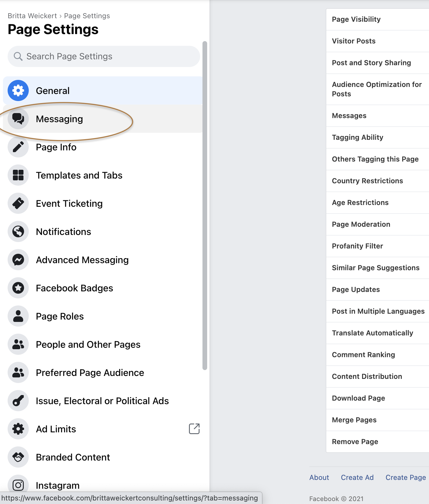Click the Branded Content handshake icon
The width and height of the screenshot is (429, 504).
pyautogui.click(x=18, y=457)
